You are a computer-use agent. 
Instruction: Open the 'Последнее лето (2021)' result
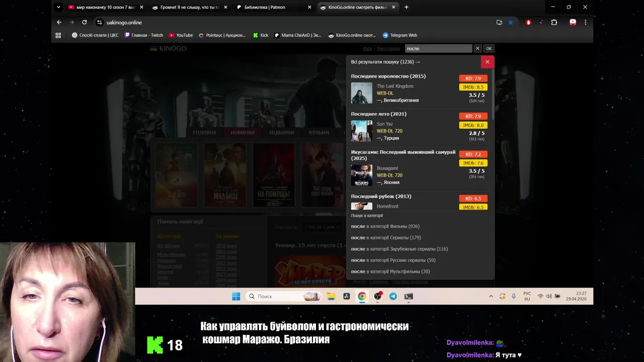tap(379, 114)
